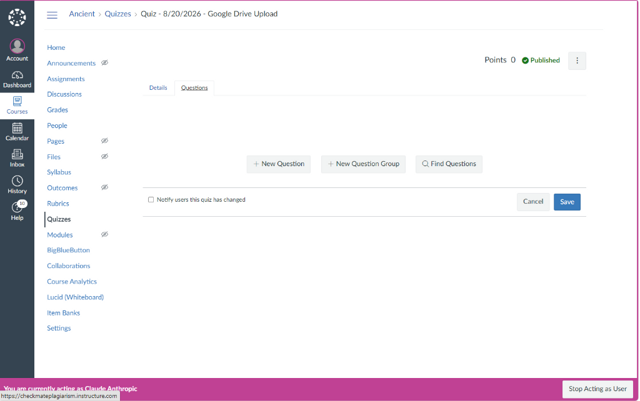Screen dimensions: 640x401
Task: Open the Quizzes breadcrumb link
Action: [118, 14]
